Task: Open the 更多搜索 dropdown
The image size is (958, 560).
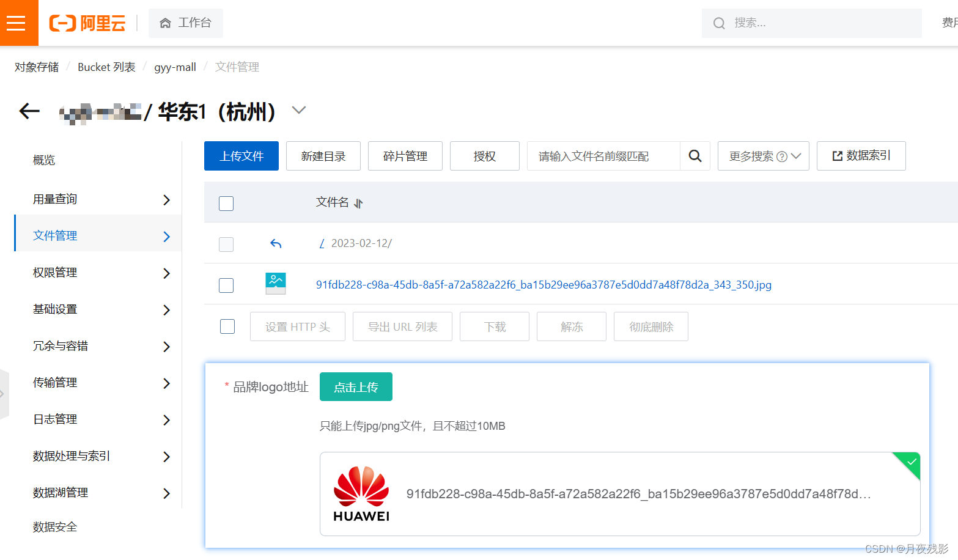Action: (x=764, y=156)
